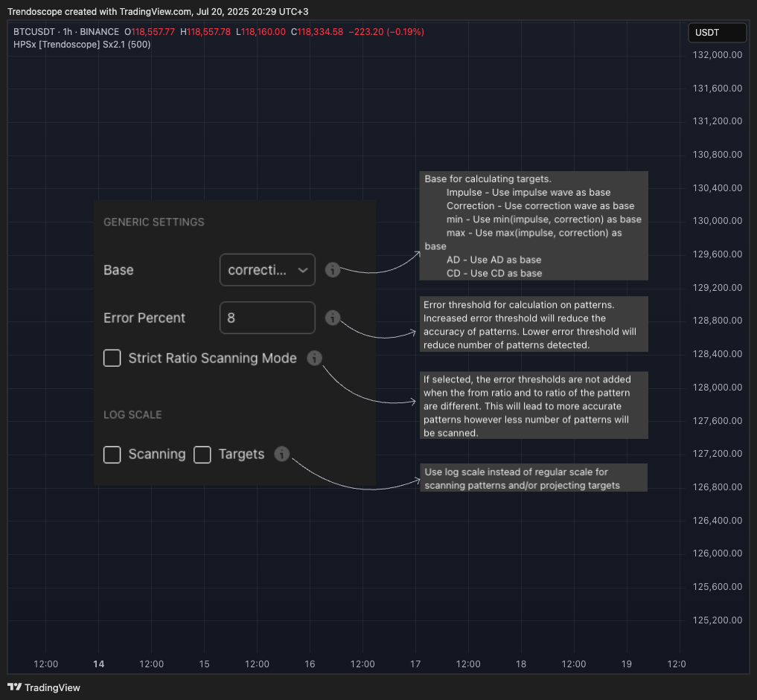Viewport: 757px width, 700px height.
Task: Click the 19 date label on time axis
Action: click(626, 664)
